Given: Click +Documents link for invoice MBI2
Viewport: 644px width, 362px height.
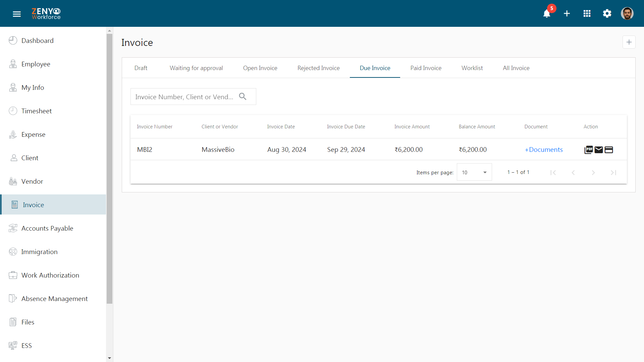Looking at the screenshot, I should pyautogui.click(x=543, y=149).
